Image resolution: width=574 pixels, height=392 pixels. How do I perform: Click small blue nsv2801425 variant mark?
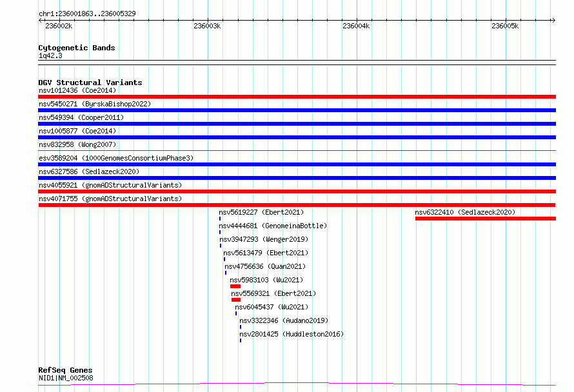click(241, 340)
